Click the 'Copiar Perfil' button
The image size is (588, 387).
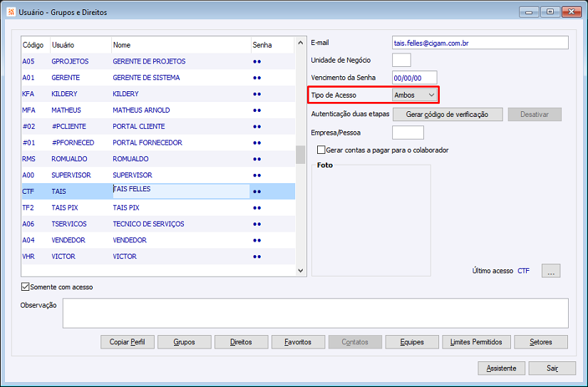127,342
